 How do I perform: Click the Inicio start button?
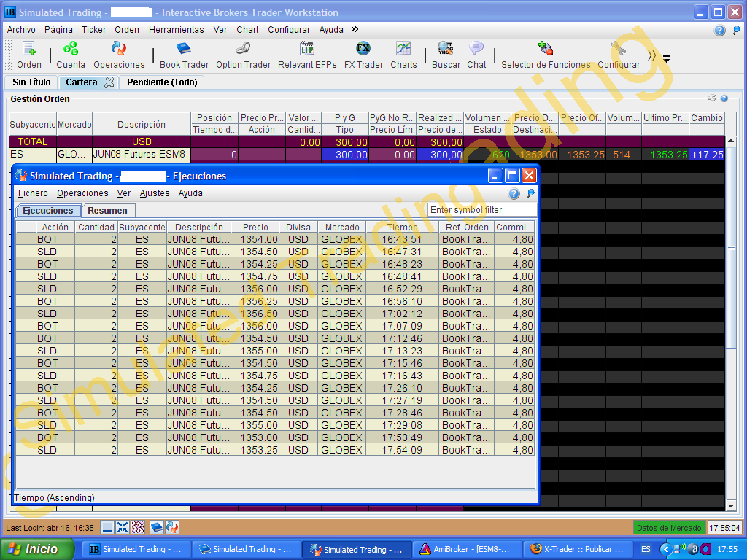[x=38, y=549]
